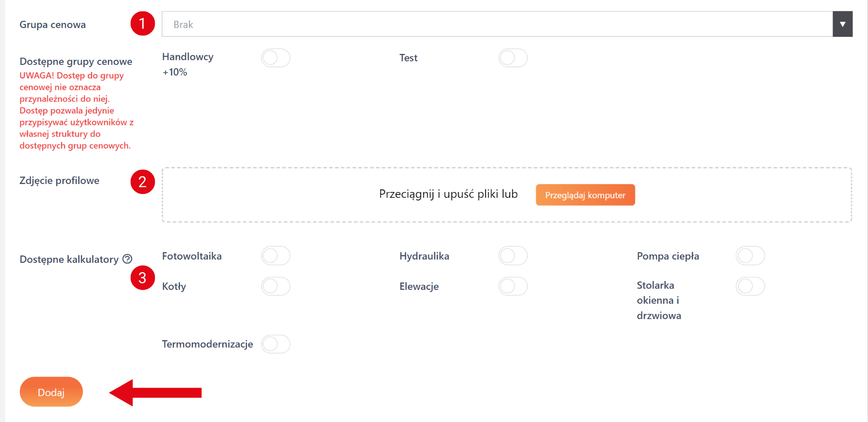The width and height of the screenshot is (868, 422).
Task: Toggle Stolarka okienna i drzwiowa calculator
Action: coord(750,286)
